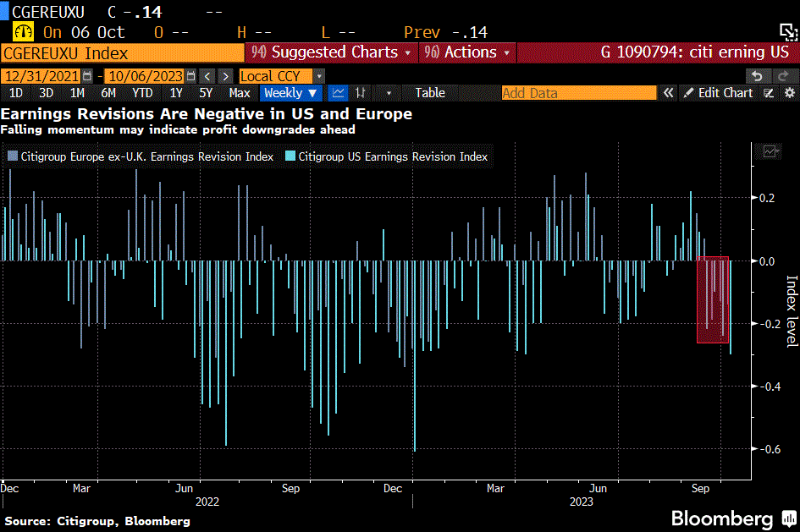Open the Actions menu
This screenshot has width=800, height=532.
[x=467, y=52]
